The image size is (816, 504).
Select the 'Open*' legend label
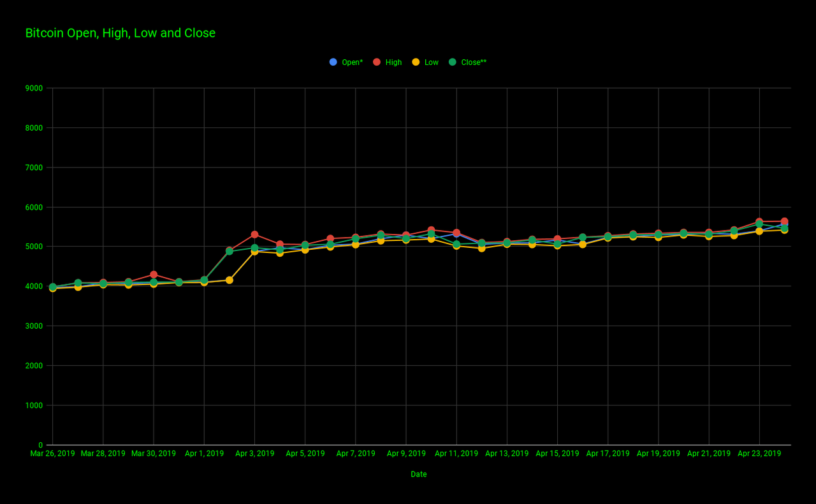353,62
